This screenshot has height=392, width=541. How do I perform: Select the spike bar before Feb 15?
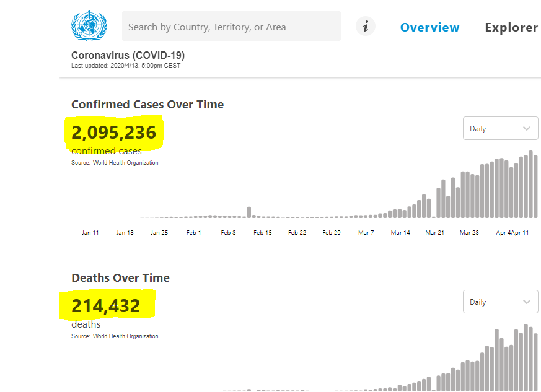pos(249,212)
